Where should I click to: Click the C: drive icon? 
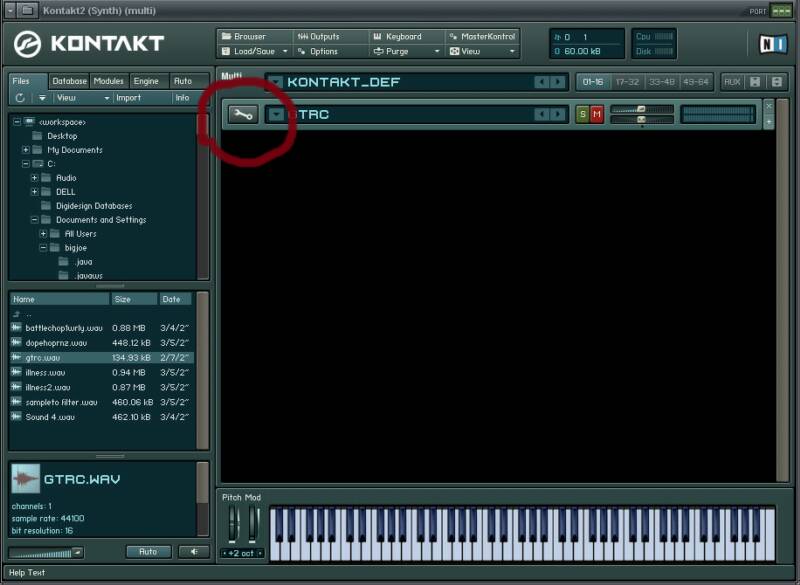point(38,164)
